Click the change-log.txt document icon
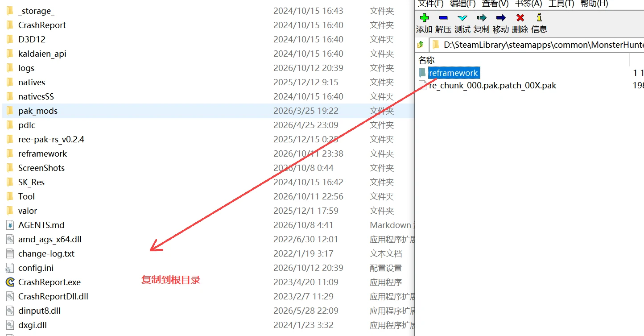This screenshot has width=644, height=336. pos(10,254)
